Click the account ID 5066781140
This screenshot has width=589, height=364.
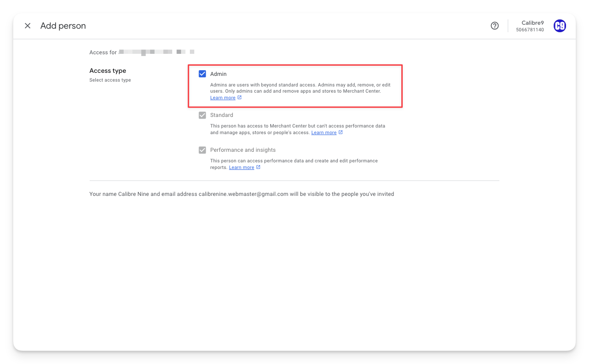pyautogui.click(x=530, y=30)
